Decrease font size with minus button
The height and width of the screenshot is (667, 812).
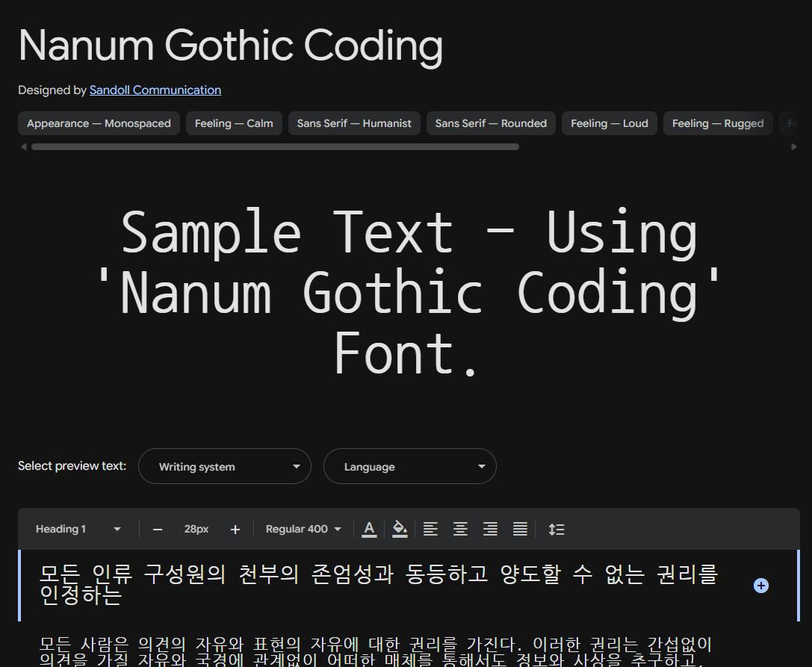coord(158,530)
